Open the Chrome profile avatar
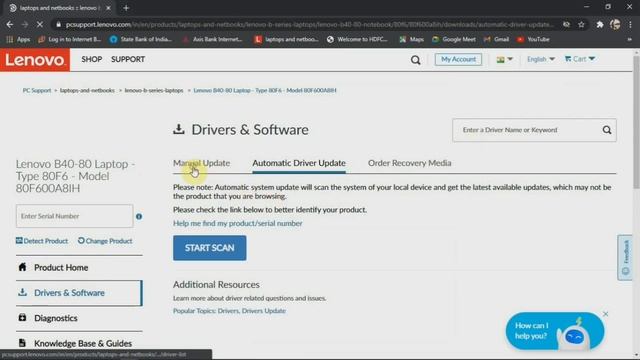The width and height of the screenshot is (640, 360). click(x=615, y=24)
